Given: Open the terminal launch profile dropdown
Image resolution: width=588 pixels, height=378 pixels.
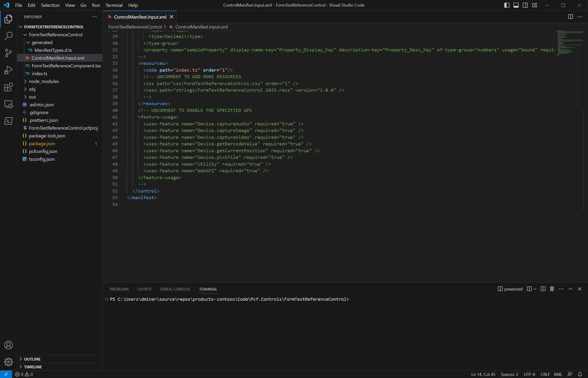Looking at the screenshot, I should pyautogui.click(x=535, y=289).
